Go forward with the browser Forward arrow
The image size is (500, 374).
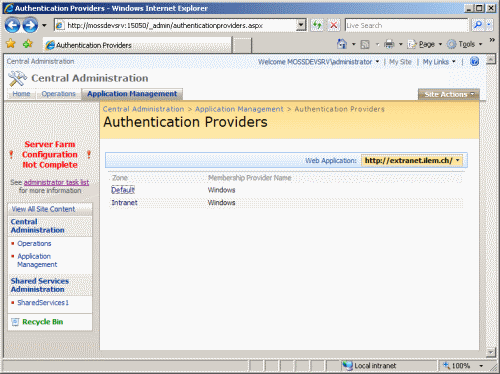click(x=30, y=25)
